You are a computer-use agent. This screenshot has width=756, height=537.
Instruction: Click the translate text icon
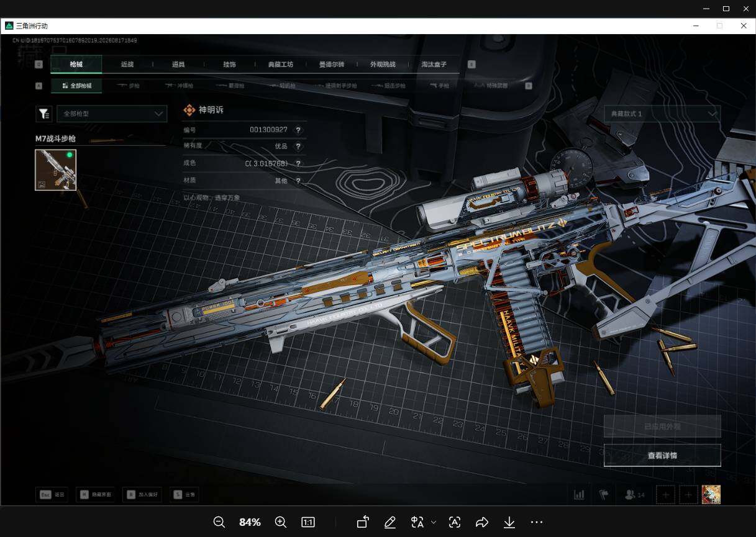(417, 522)
